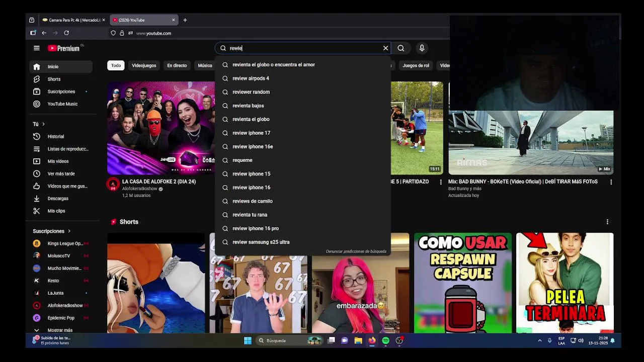Open Kings League subscription channel
Image resolution: width=644 pixels, height=362 pixels.
(61, 243)
